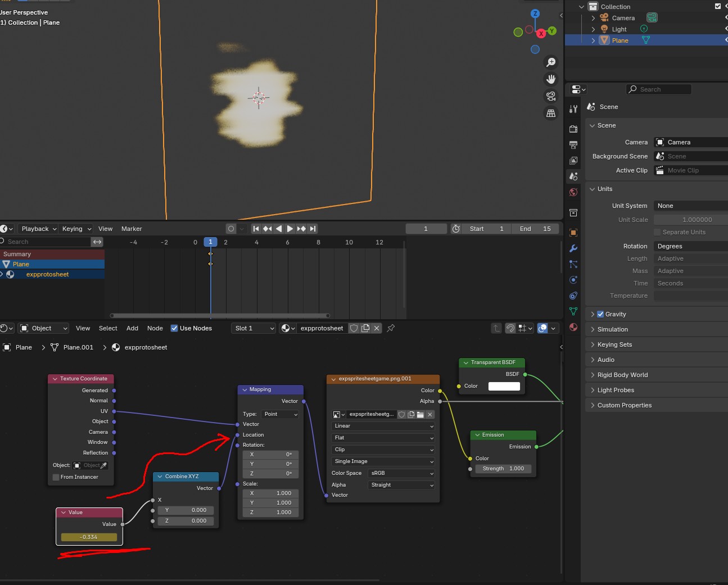
Task: Enable From Instancer checkbox
Action: [x=56, y=477]
